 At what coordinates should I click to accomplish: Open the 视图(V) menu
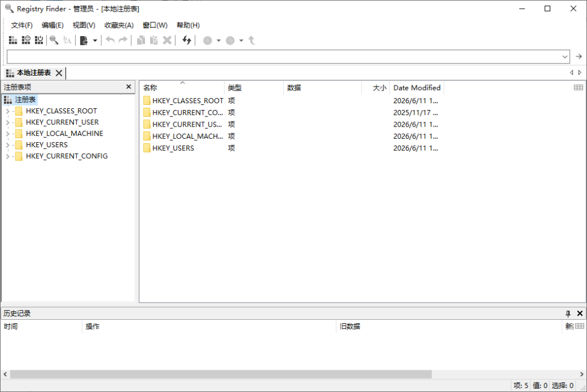point(84,25)
